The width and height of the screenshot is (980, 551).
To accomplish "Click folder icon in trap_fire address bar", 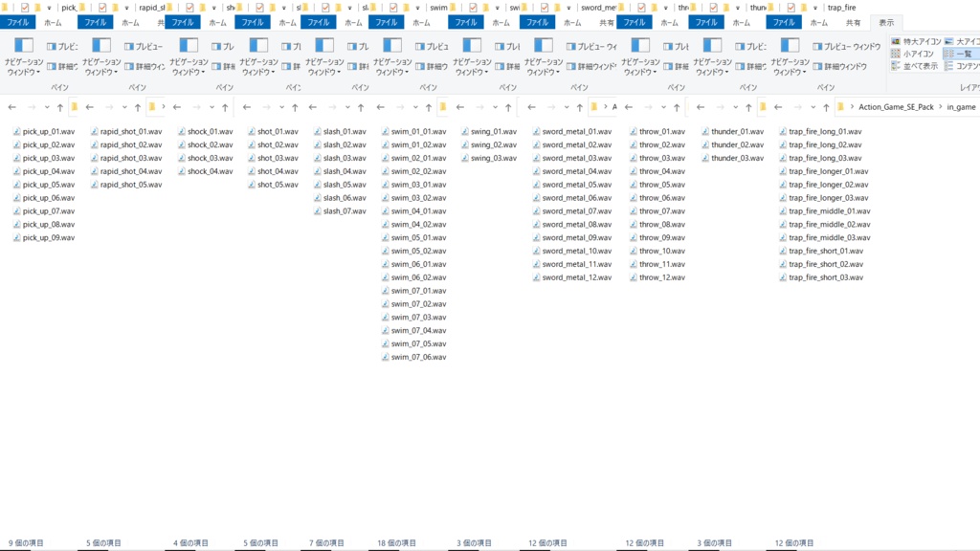I will 840,107.
